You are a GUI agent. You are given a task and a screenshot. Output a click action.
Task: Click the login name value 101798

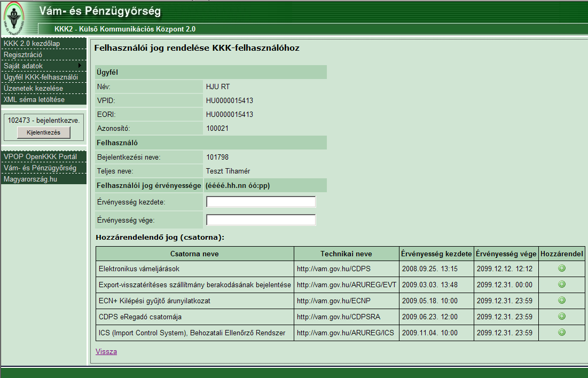point(217,157)
